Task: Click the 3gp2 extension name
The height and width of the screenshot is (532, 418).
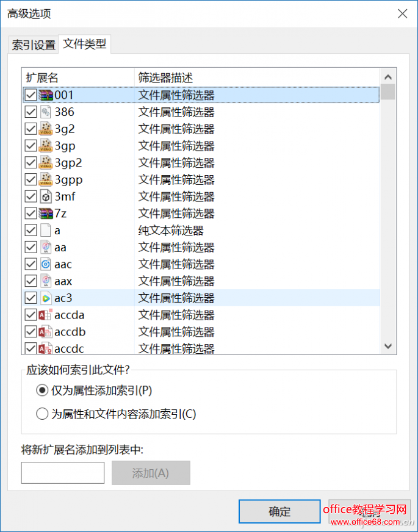Action: pyautogui.click(x=68, y=163)
